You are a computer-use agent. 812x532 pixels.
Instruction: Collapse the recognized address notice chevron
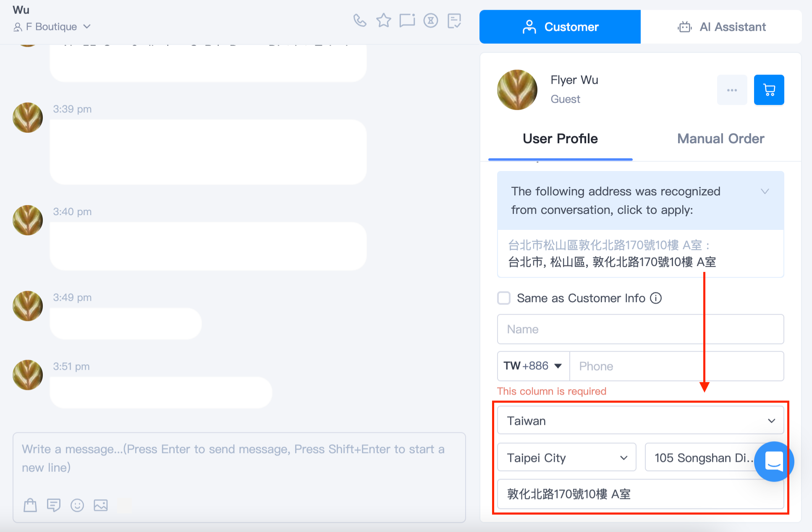pyautogui.click(x=765, y=192)
